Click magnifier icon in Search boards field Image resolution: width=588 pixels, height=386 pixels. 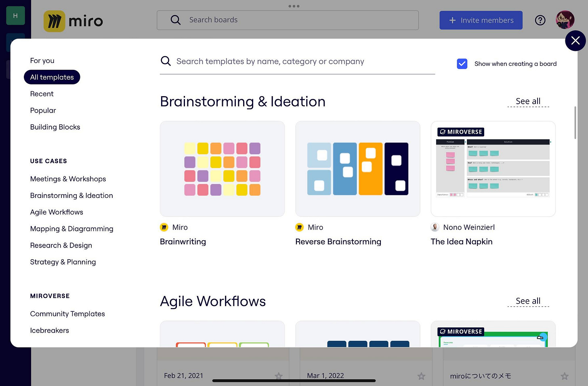175,20
